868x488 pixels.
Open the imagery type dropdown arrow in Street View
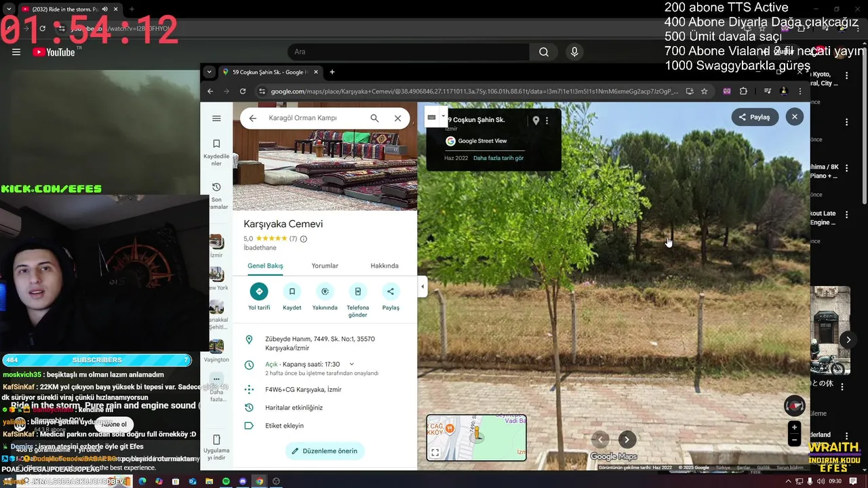click(x=443, y=116)
